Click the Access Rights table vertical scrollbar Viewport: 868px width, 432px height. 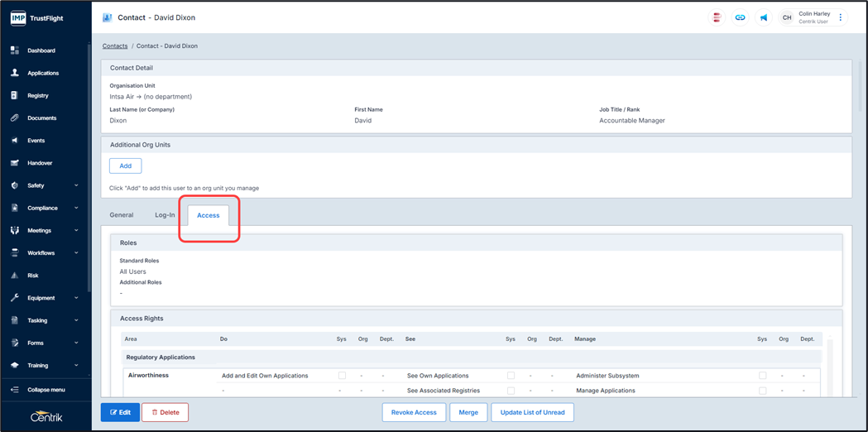830,364
